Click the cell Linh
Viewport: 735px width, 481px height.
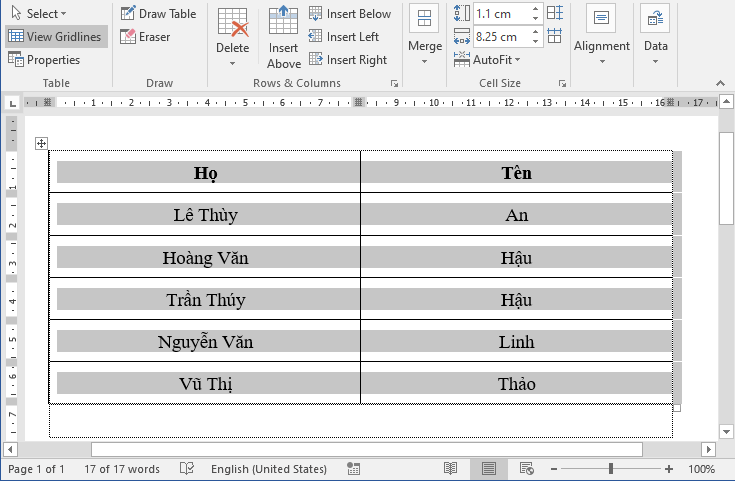[517, 341]
